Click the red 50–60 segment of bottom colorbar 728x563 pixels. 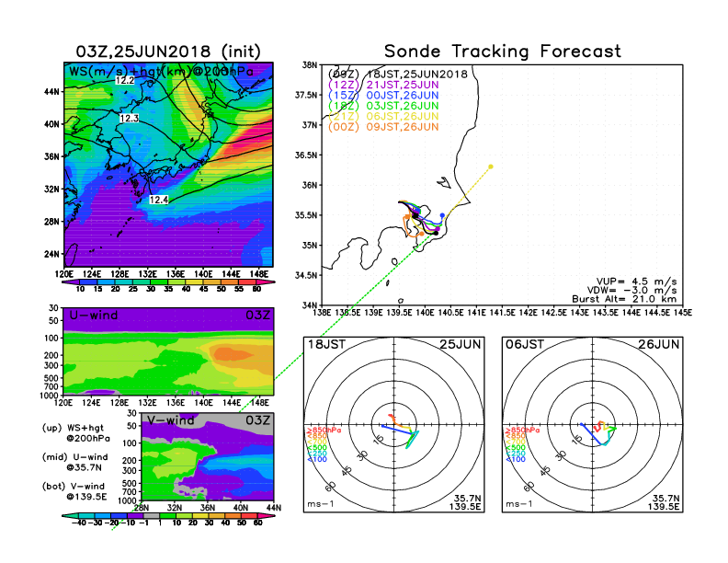tap(248, 515)
